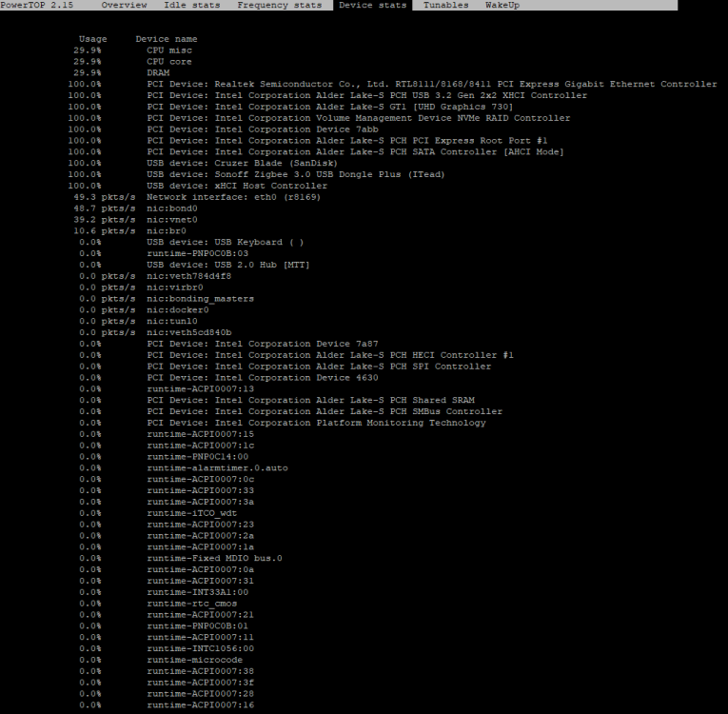Screen dimensions: 728x714
Task: Select the Intel Device 4630 row
Action: click(228, 378)
